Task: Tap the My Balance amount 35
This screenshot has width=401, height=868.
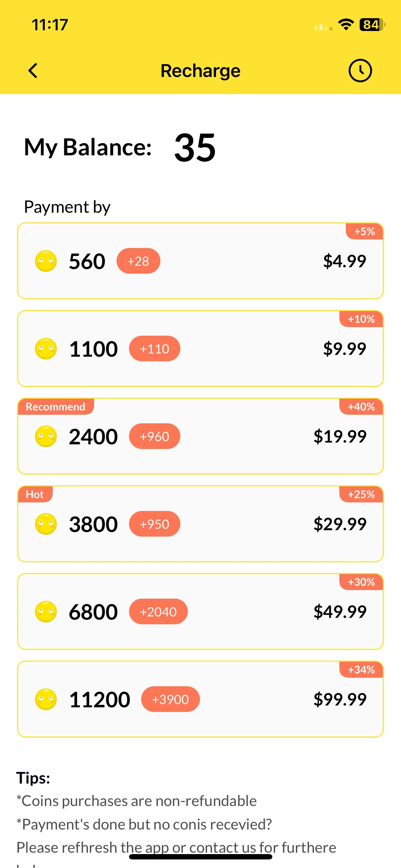Action: click(195, 147)
